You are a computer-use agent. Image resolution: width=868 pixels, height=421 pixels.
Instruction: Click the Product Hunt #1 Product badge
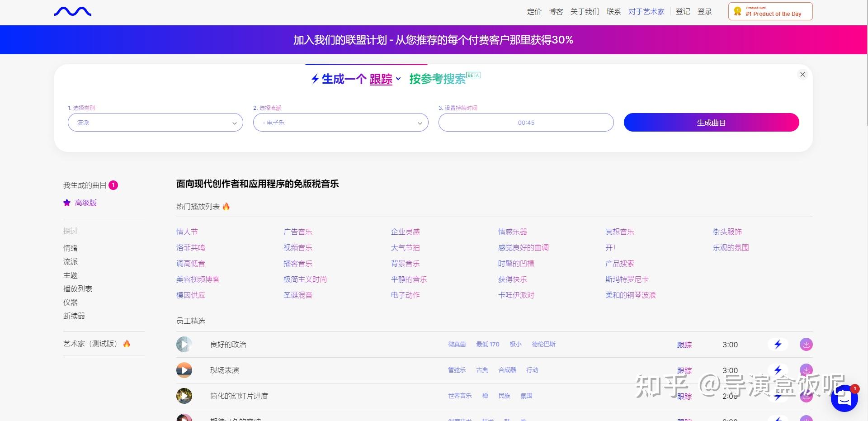pos(770,11)
